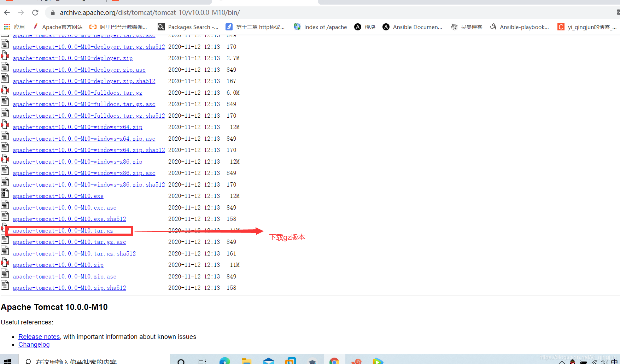Download apache-tomcat-10.0.0-M10-deployer.zip

72,58
